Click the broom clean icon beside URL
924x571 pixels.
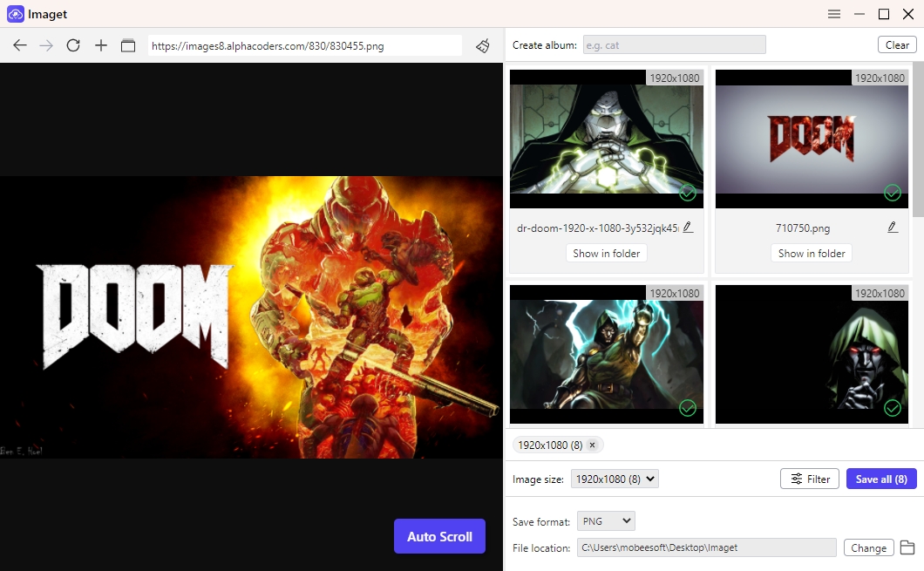coord(483,45)
